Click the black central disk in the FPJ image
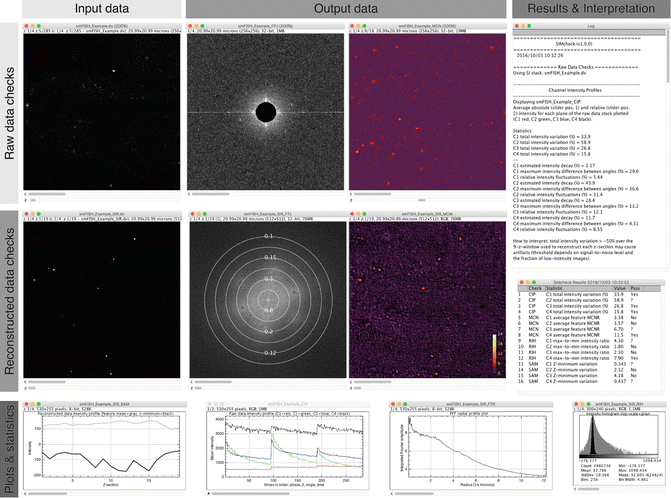Screen dimensions: 671x498 [265, 111]
